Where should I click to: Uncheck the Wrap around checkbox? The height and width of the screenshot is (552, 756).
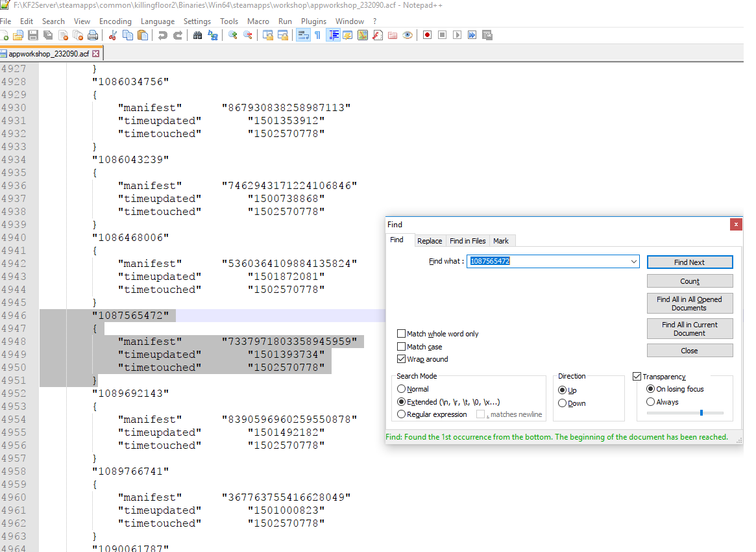[401, 359]
